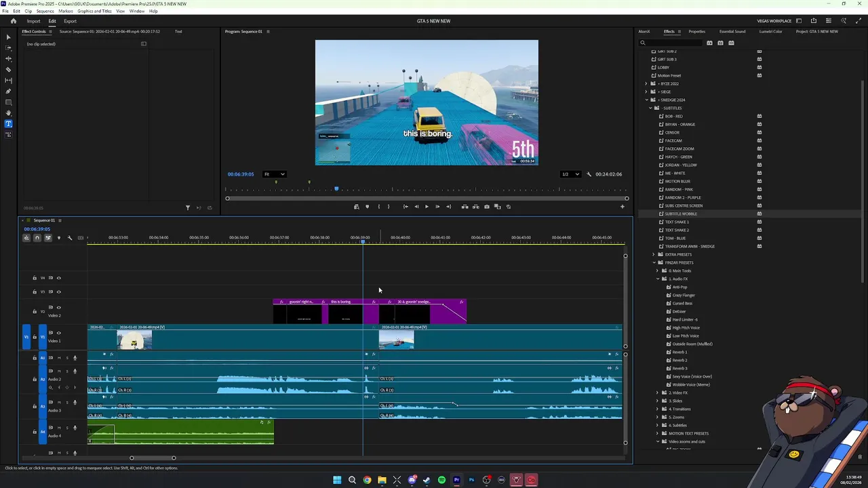Open the Button Editor plus icon
The width and height of the screenshot is (868, 488).
tap(623, 207)
